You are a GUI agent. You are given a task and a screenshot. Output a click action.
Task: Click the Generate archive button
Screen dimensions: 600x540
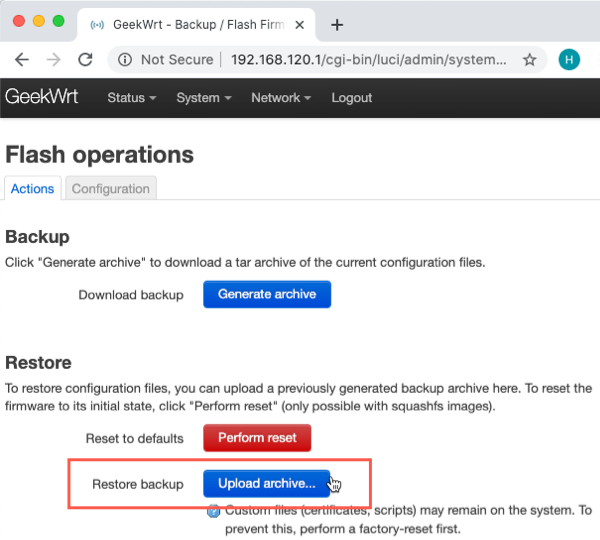point(267,294)
